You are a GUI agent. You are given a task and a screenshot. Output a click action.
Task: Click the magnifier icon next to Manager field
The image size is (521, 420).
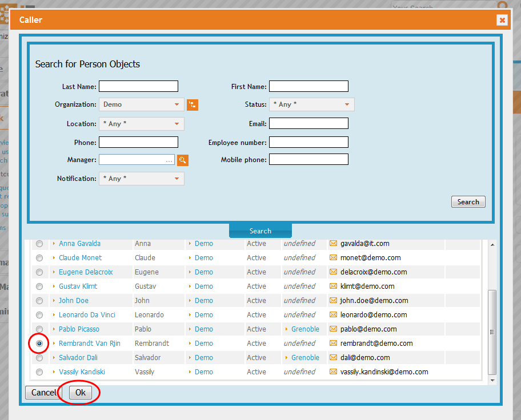pos(182,160)
